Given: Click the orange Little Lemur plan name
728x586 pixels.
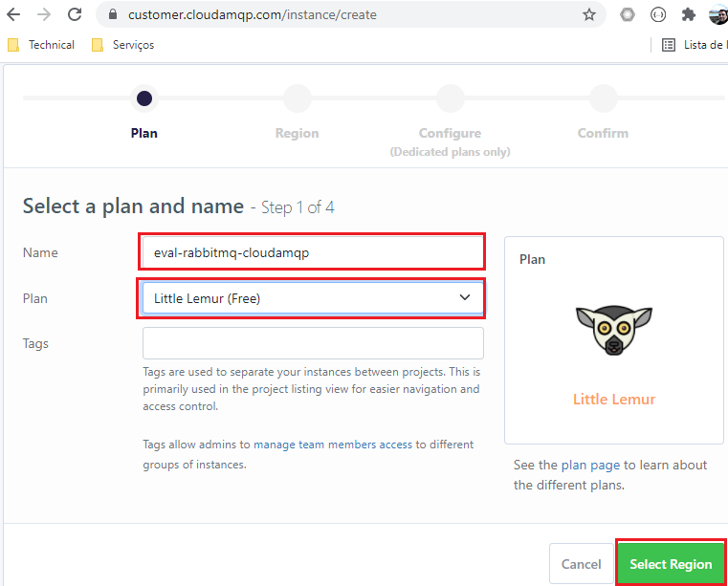Looking at the screenshot, I should tap(614, 399).
